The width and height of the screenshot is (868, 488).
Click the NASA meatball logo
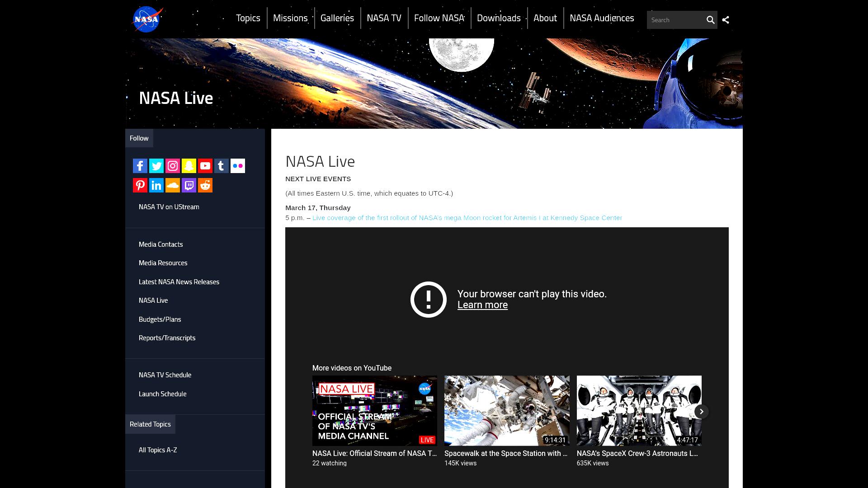[x=147, y=19]
